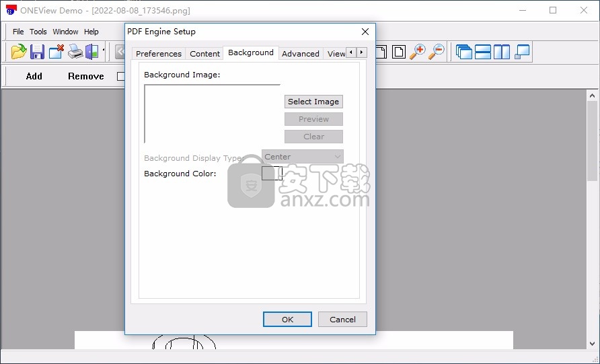Click the Remove button
Viewport: 600px width, 364px height.
click(x=85, y=76)
